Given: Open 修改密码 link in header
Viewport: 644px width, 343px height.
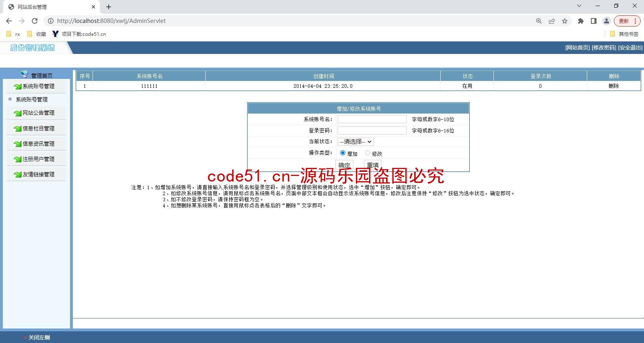Looking at the screenshot, I should [604, 48].
